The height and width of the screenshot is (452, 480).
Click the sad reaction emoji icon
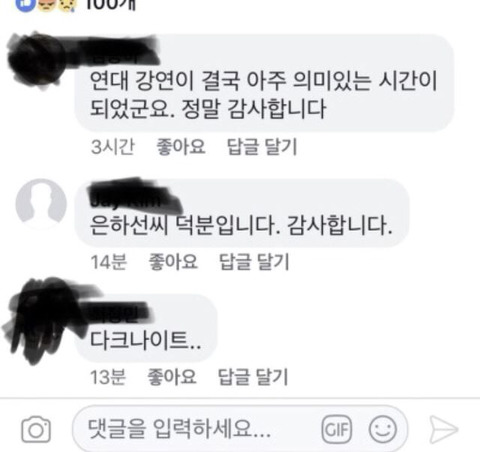click(66, 5)
